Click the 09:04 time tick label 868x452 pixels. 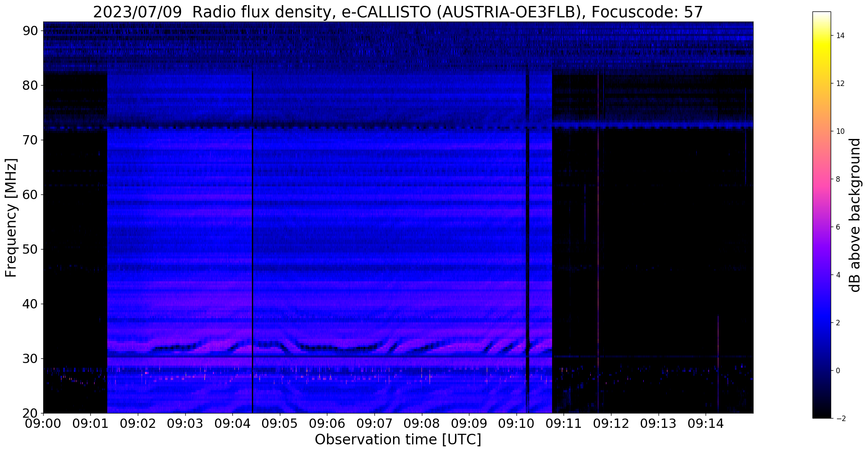[x=232, y=424]
